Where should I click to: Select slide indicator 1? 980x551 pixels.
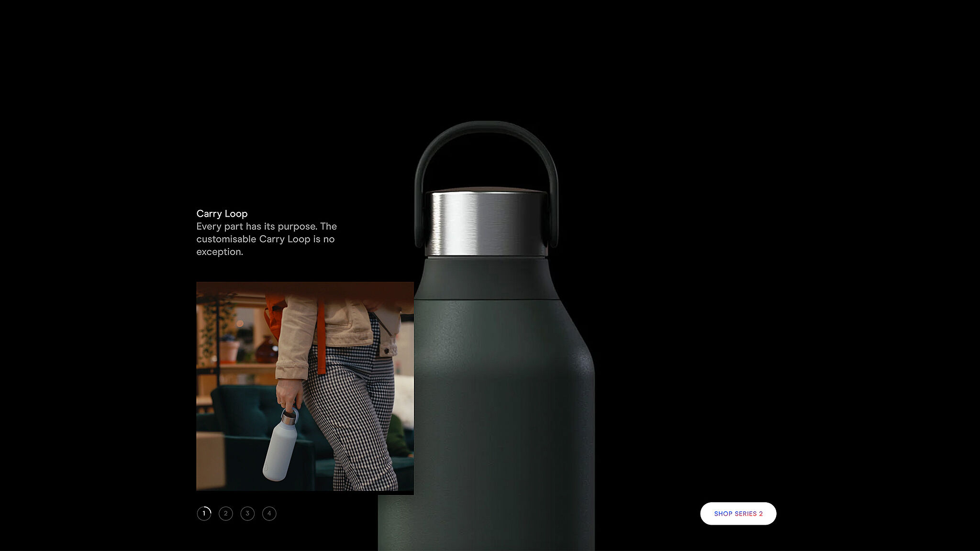point(204,513)
